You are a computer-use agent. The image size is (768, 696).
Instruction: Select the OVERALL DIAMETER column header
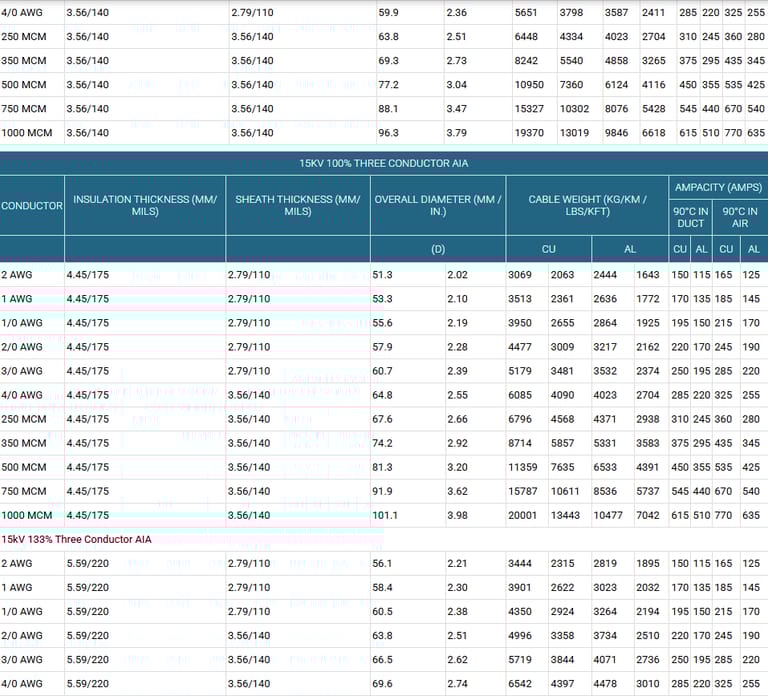(x=438, y=205)
